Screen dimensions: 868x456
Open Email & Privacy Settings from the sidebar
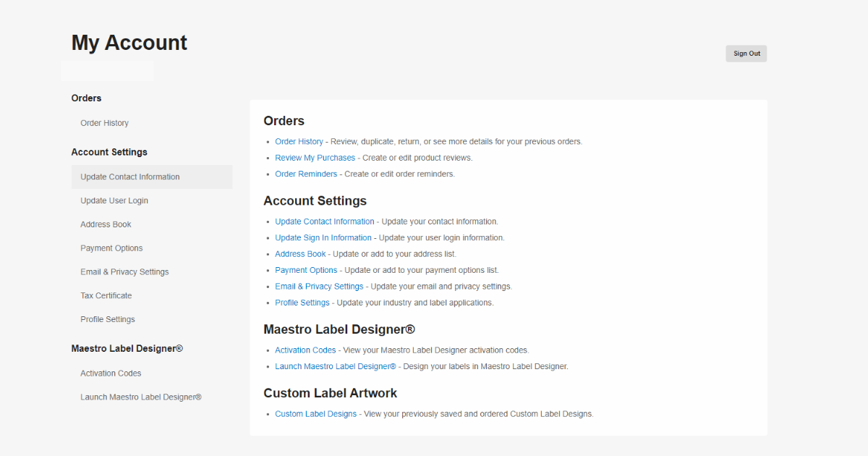[124, 271]
